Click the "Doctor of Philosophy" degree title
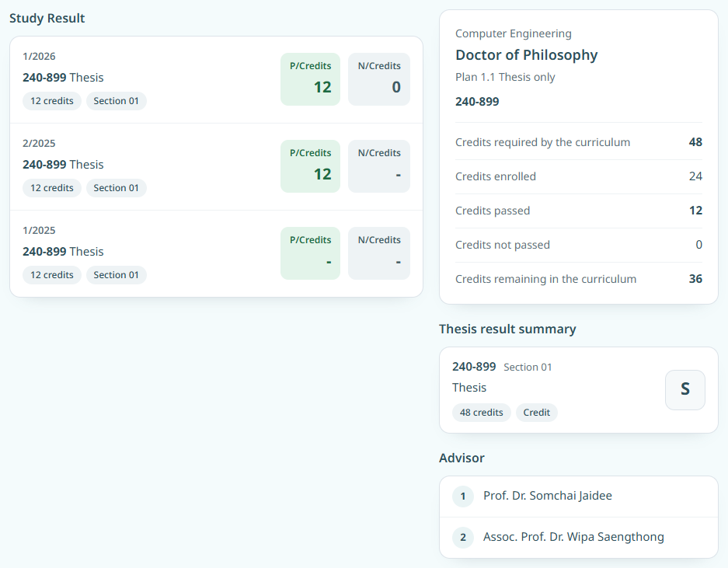The height and width of the screenshot is (568, 728). coord(526,55)
